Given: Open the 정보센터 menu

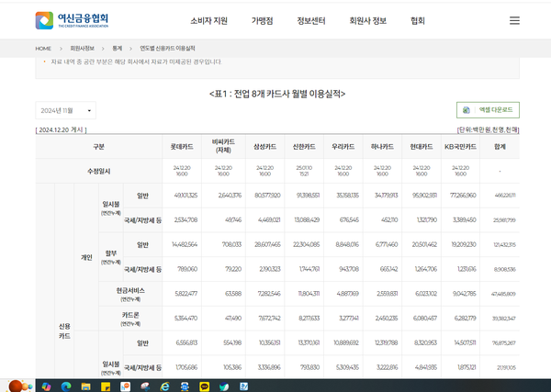Looking at the screenshot, I should (x=311, y=21).
